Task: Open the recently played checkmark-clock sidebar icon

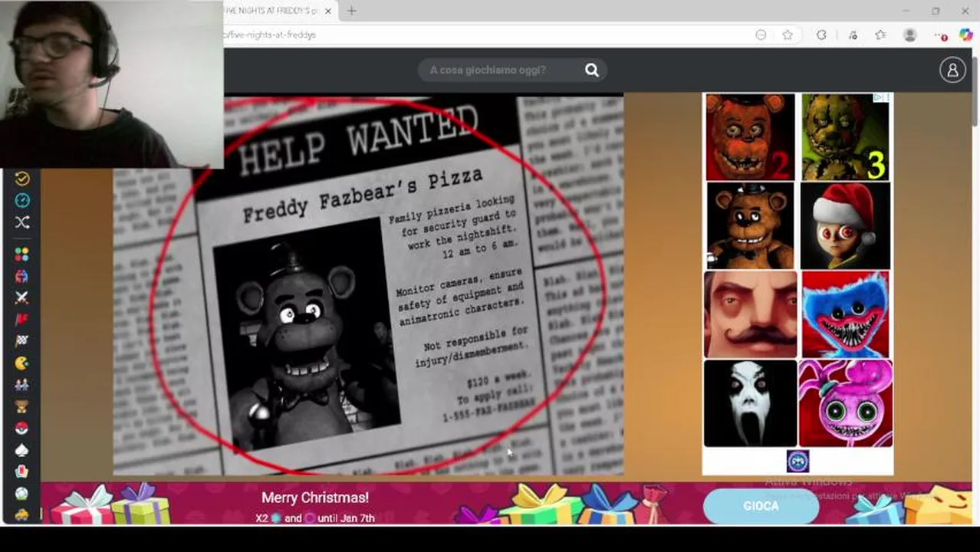Action: (22, 179)
